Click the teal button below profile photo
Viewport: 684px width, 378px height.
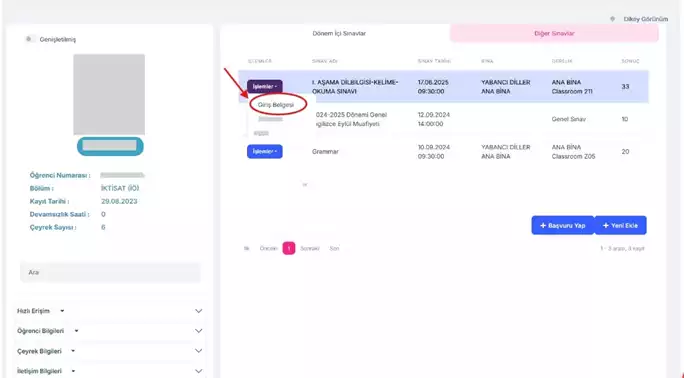(110, 146)
